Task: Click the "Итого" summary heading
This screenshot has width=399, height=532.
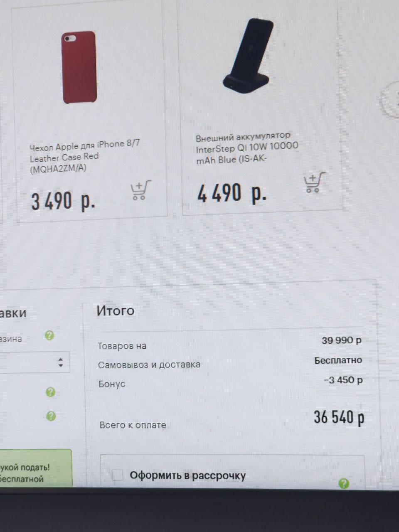Action: (116, 310)
